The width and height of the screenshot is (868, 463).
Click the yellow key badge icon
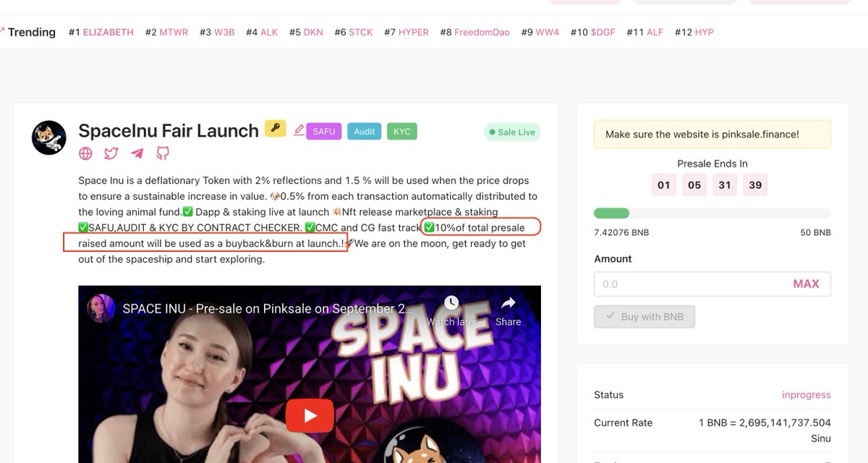[276, 129]
